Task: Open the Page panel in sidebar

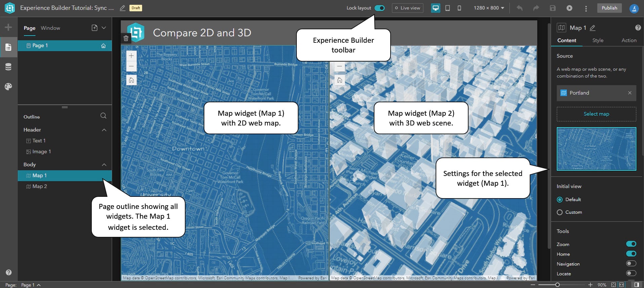Action: click(x=8, y=47)
